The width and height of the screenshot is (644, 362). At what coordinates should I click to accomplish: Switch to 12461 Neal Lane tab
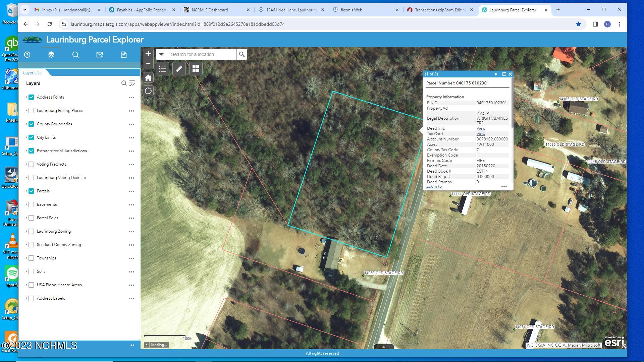291,10
